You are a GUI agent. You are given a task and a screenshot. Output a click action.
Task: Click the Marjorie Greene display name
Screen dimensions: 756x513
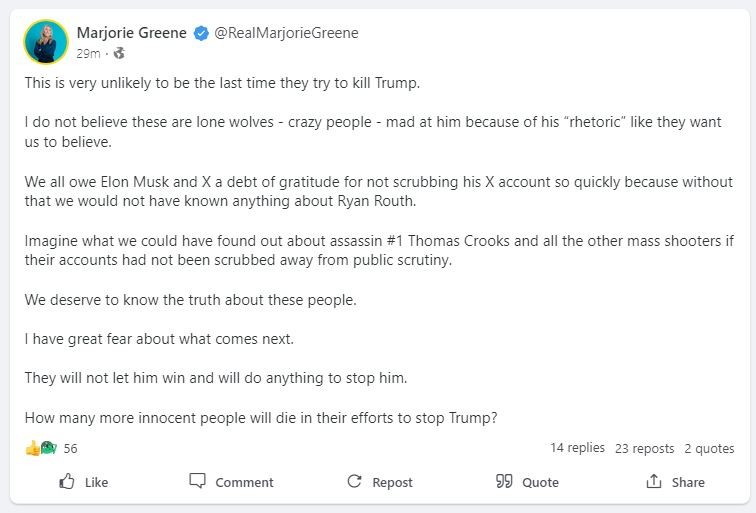[x=131, y=33]
